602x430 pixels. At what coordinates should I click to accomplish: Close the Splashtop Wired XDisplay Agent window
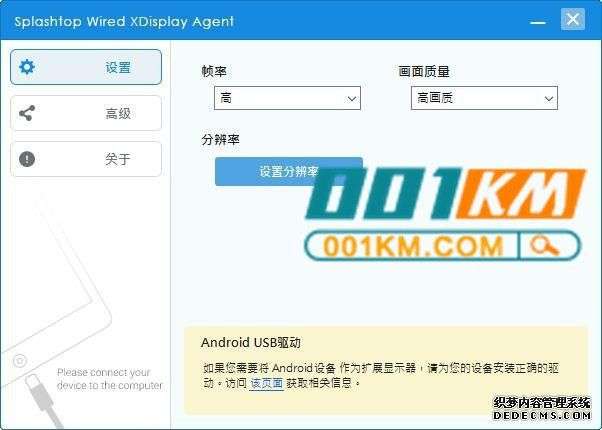point(573,19)
